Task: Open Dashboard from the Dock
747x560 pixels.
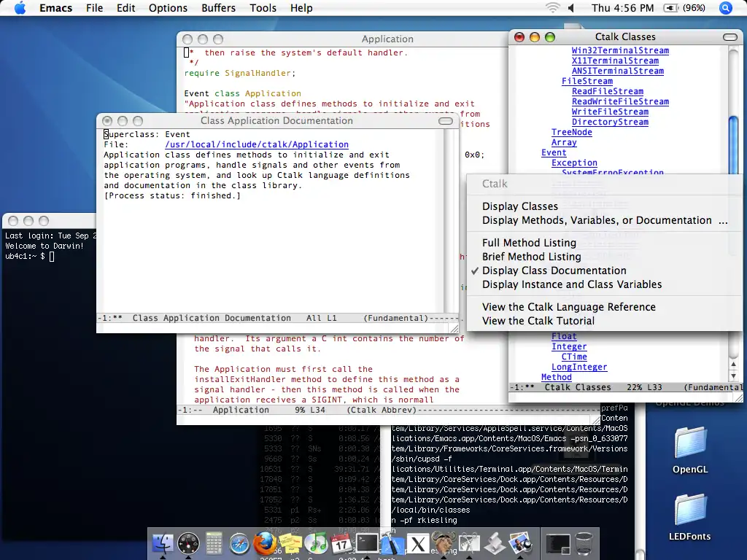Action: tap(188, 542)
